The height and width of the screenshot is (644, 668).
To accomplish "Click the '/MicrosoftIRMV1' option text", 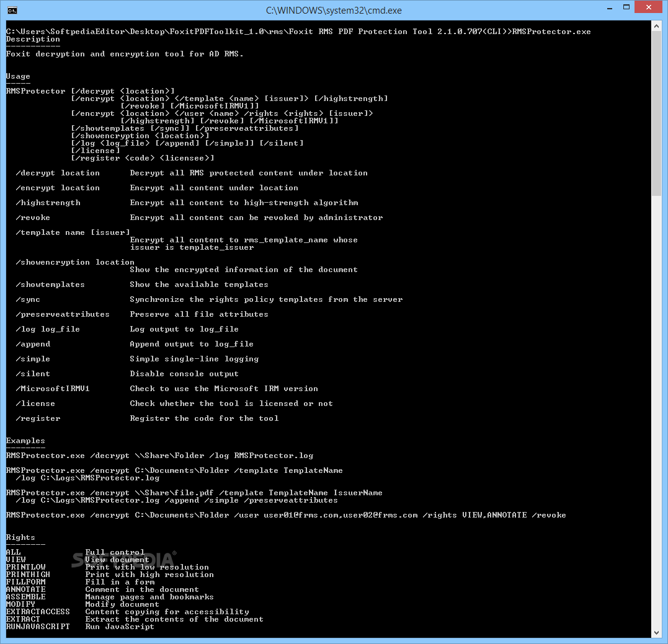I will coord(53,389).
